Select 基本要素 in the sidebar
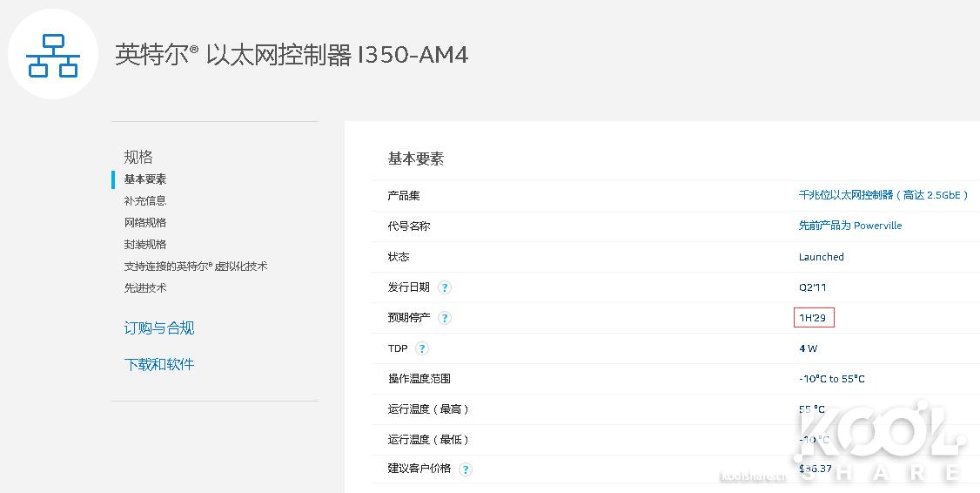 (x=145, y=179)
